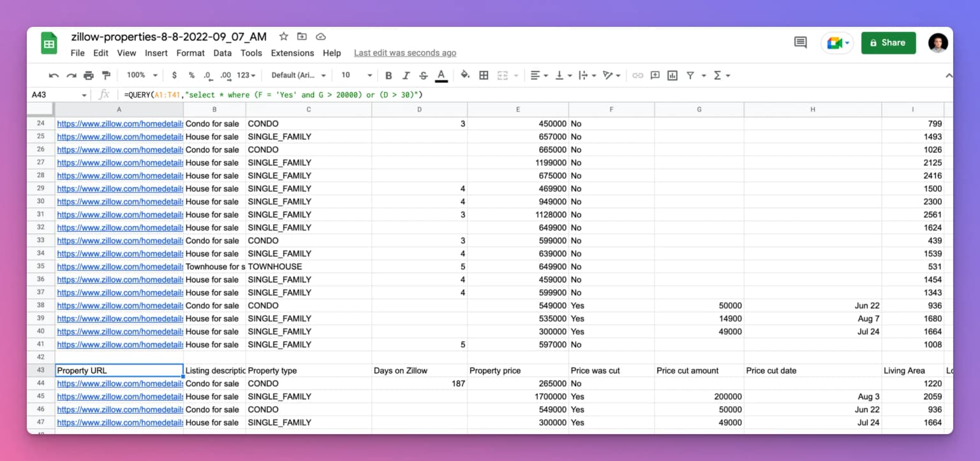The height and width of the screenshot is (461, 980).
Task: Create a filter with the funnel icon
Action: pyautogui.click(x=690, y=75)
